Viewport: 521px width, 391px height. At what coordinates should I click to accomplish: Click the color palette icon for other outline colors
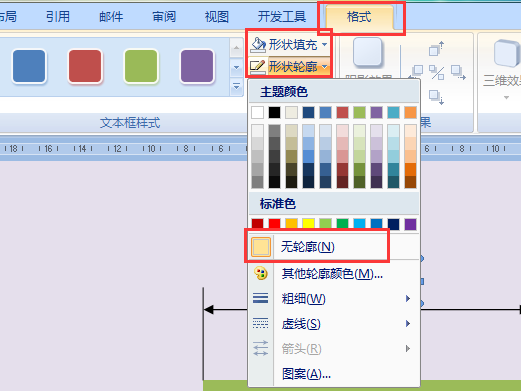point(261,274)
